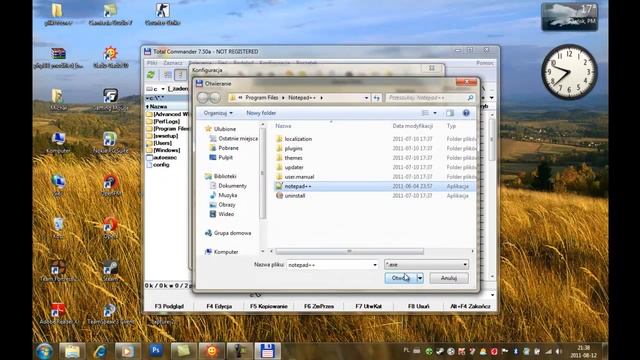Click the Komputer desktop icon

(58, 142)
